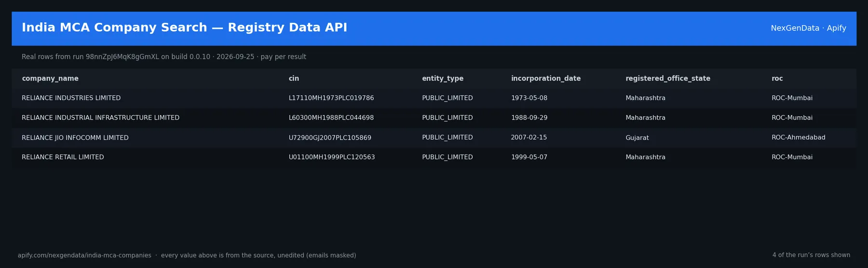Click the run info line mentioning build 0.0.10
This screenshot has height=268, width=868.
tap(164, 57)
